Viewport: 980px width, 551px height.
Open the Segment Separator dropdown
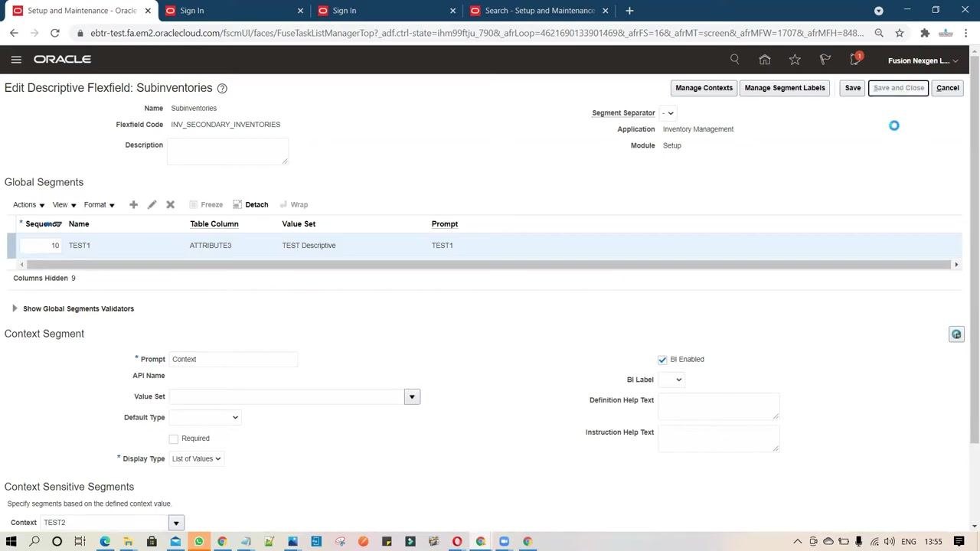point(668,113)
